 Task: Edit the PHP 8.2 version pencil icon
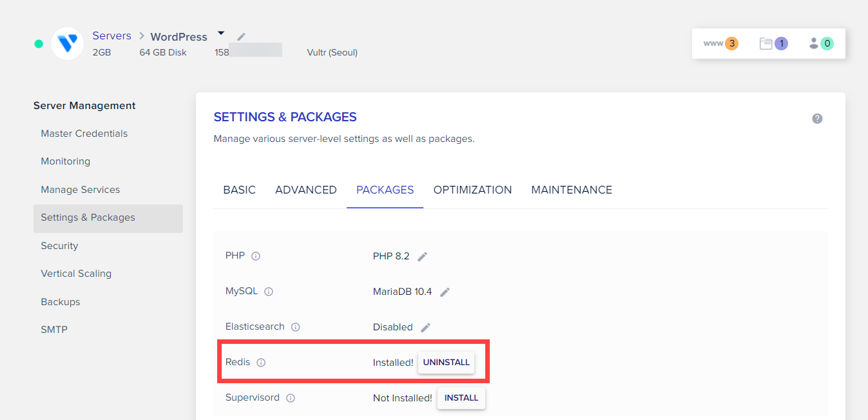(423, 255)
